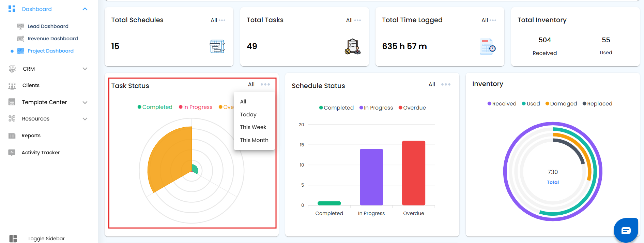Click the red Overdue bar in chart
644x243 pixels.
[x=414, y=173]
